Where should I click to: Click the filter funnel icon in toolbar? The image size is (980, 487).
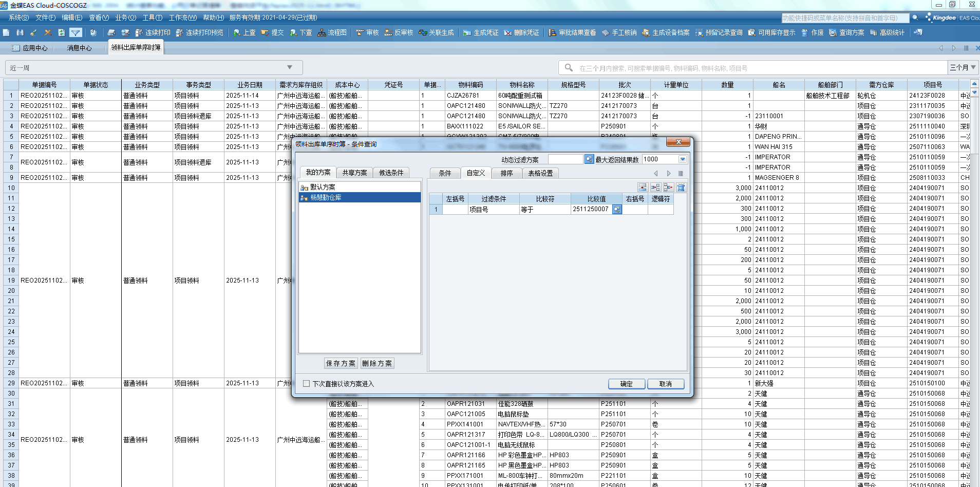[76, 32]
